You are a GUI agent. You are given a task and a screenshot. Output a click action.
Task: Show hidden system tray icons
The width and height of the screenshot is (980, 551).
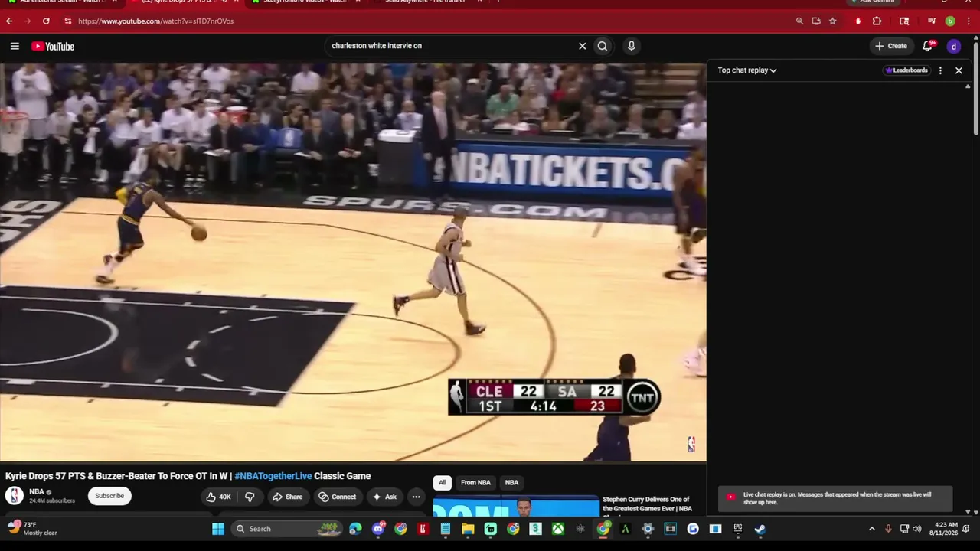pos(871,529)
